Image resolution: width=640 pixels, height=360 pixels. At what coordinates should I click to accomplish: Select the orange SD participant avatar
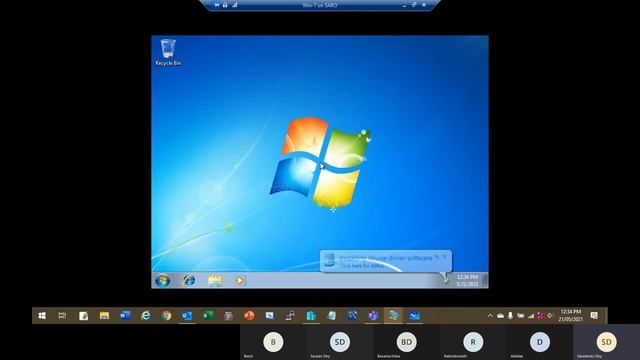(x=606, y=342)
